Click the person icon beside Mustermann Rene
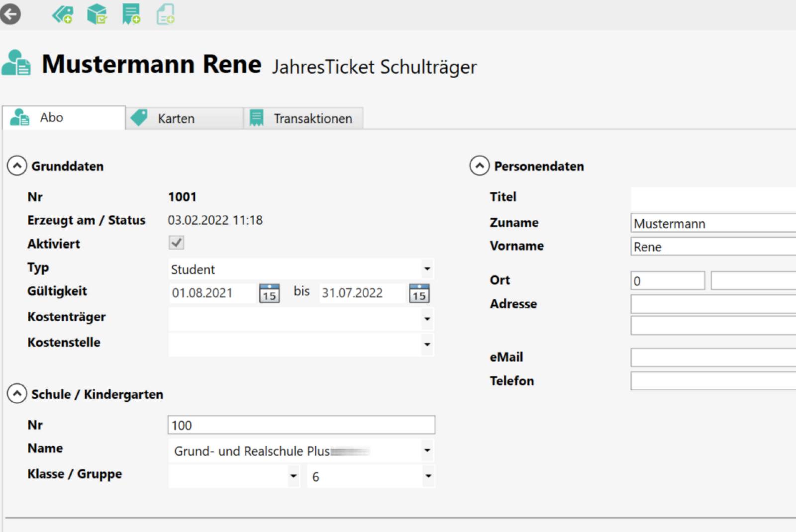Viewport: 796px width, 532px height. click(x=16, y=63)
